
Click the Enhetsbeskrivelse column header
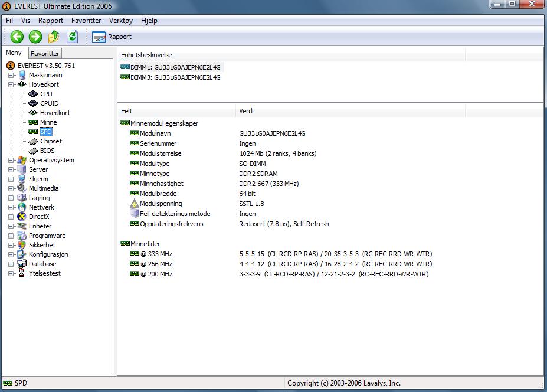pos(291,55)
